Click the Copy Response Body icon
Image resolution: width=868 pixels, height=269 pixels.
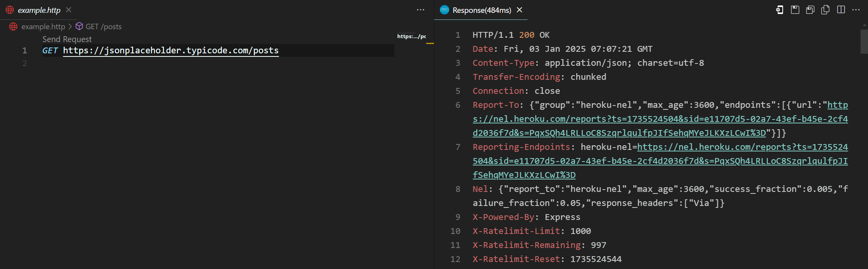coord(825,10)
